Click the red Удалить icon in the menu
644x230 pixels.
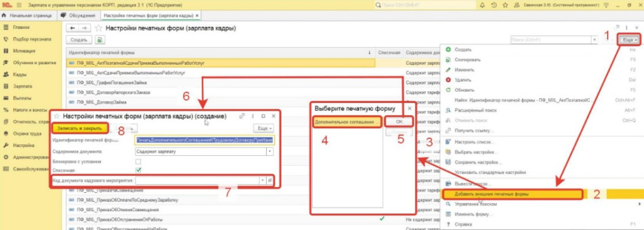click(448, 80)
